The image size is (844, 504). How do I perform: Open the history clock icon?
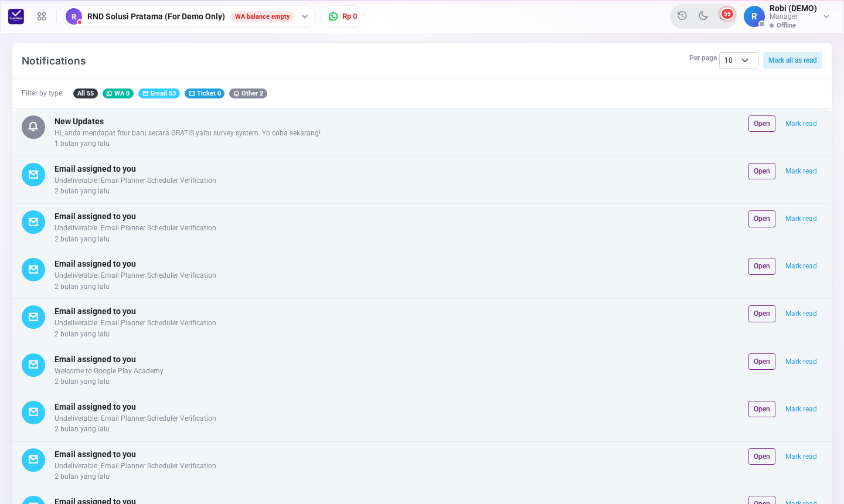click(682, 16)
